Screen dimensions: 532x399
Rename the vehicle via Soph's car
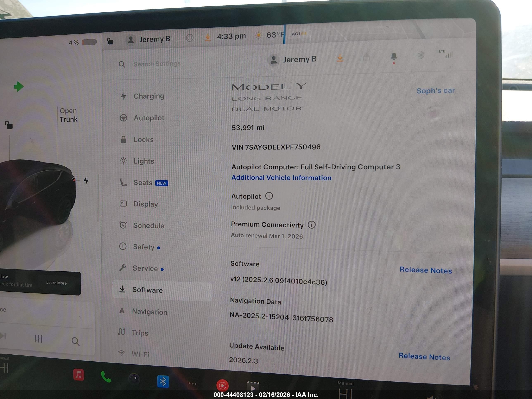[436, 90]
